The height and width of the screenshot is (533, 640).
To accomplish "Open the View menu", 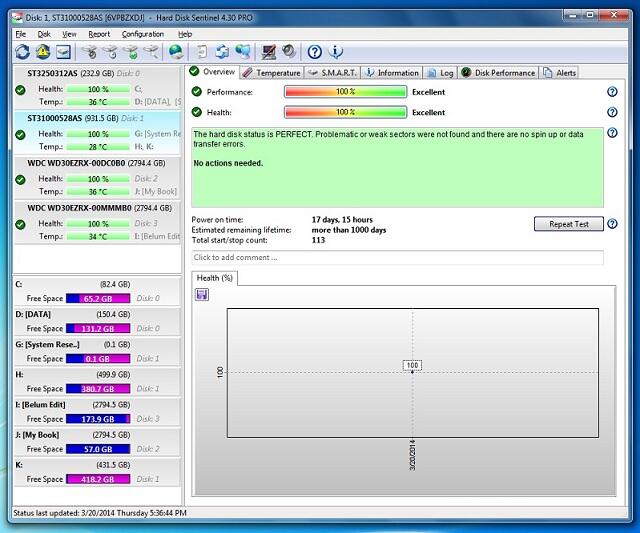I will point(69,34).
